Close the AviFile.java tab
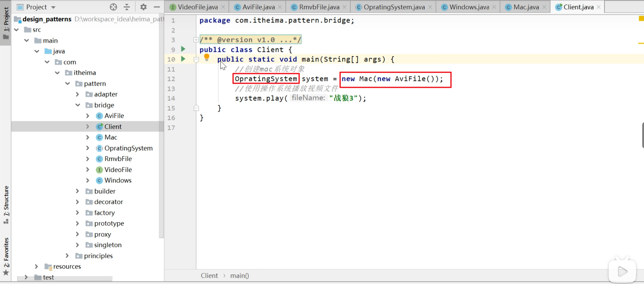Image resolution: width=644 pixels, height=284 pixels. tap(280, 7)
